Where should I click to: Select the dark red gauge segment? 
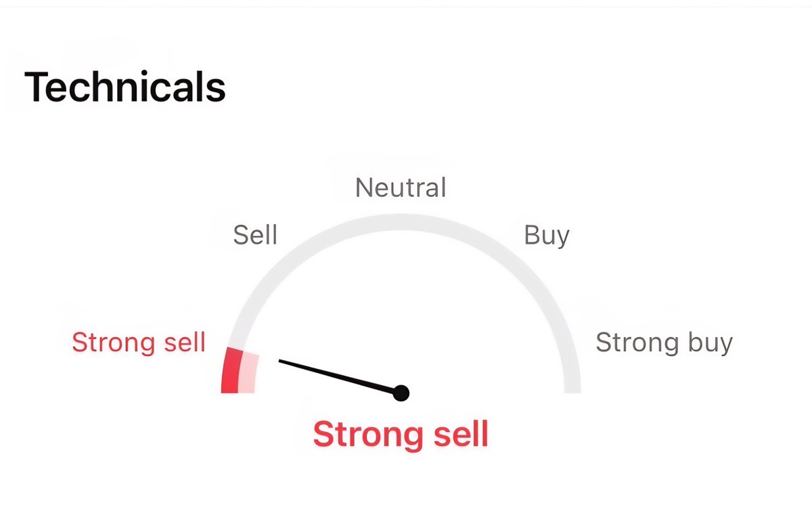pyautogui.click(x=231, y=370)
